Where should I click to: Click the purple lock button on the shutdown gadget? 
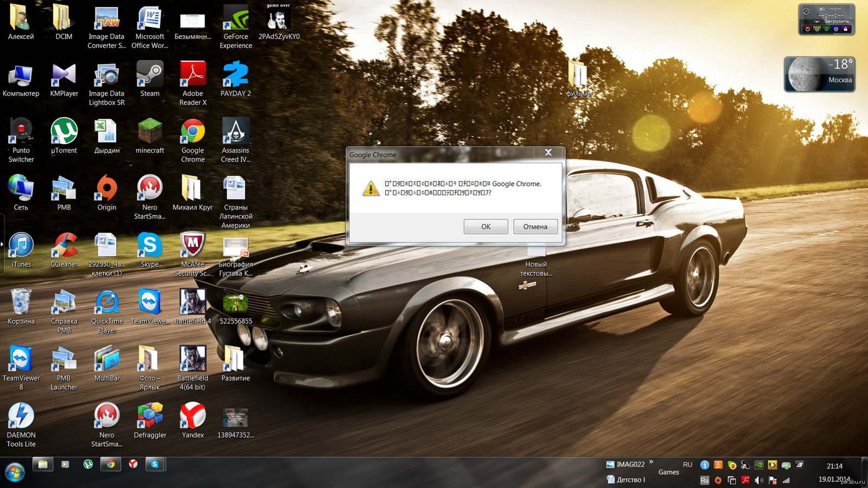pos(846,29)
